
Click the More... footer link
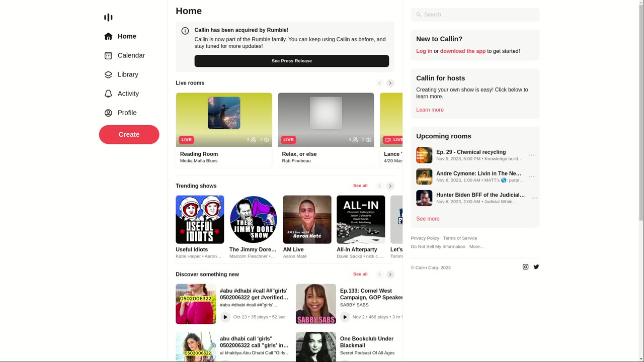click(x=476, y=247)
